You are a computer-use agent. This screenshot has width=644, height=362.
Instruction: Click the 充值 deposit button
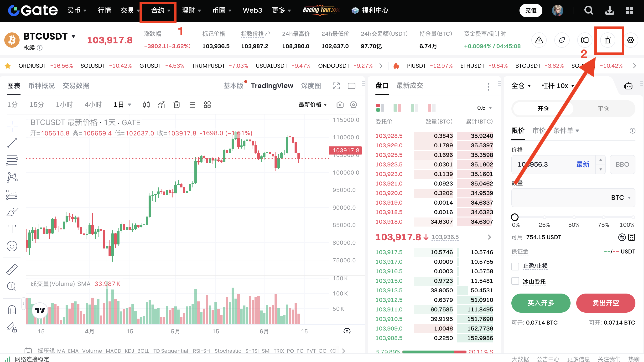[530, 10]
